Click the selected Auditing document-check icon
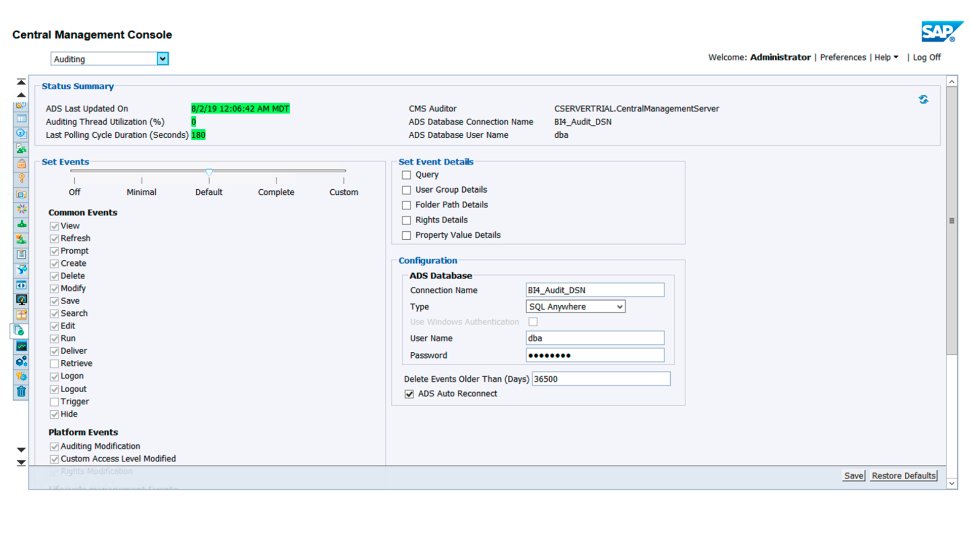Screen dimensions: 971x545 click(20, 331)
